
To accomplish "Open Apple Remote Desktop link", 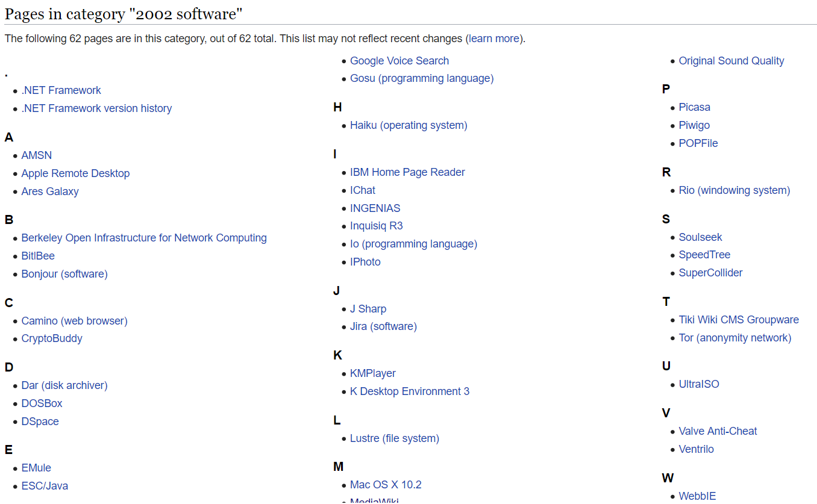I will tap(75, 173).
